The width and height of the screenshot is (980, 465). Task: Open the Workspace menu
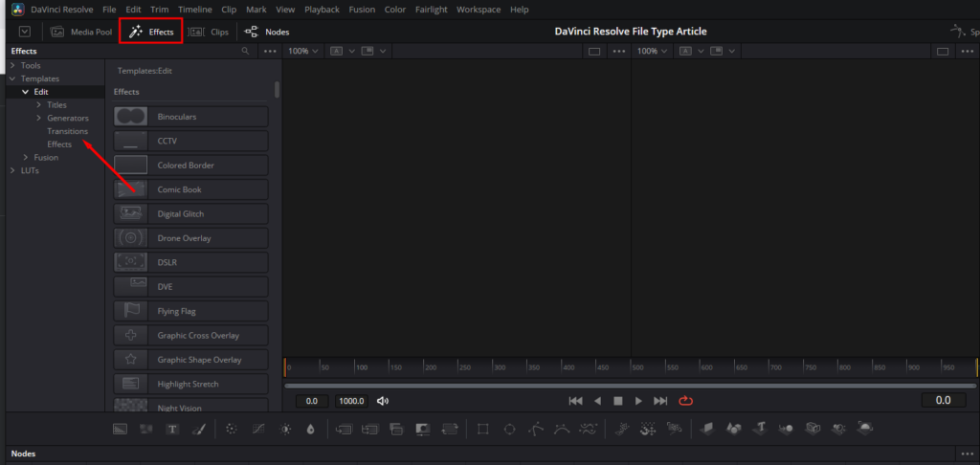(479, 10)
